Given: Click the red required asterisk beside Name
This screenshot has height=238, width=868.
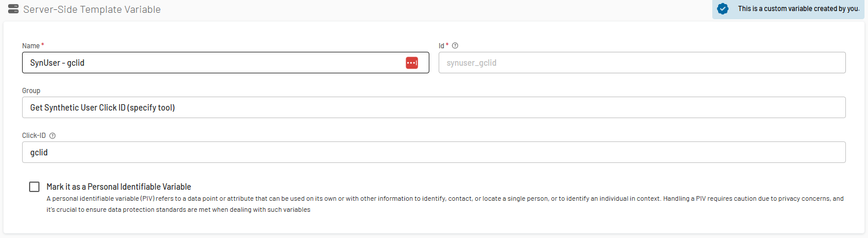Looking at the screenshot, I should coord(42,45).
